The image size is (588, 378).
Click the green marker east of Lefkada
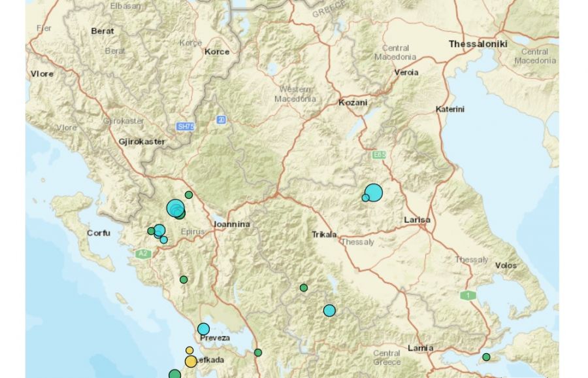click(258, 352)
